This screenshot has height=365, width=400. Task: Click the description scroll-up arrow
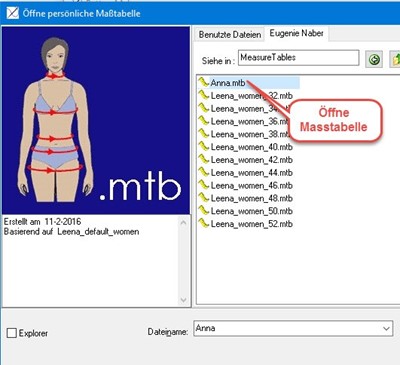click(x=183, y=222)
